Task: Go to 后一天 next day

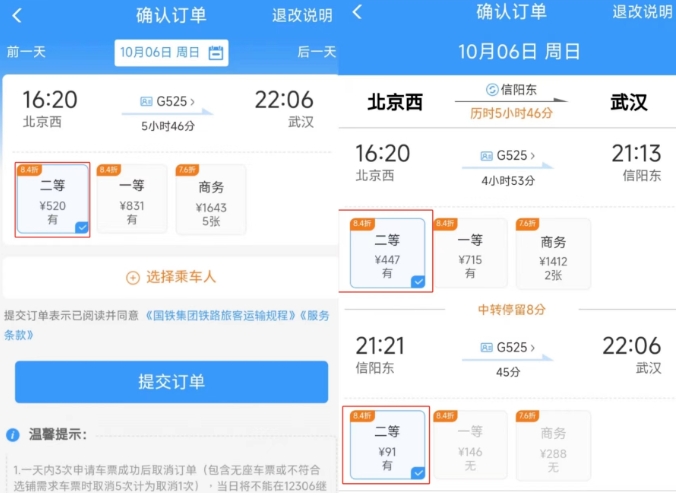Action: [x=316, y=52]
